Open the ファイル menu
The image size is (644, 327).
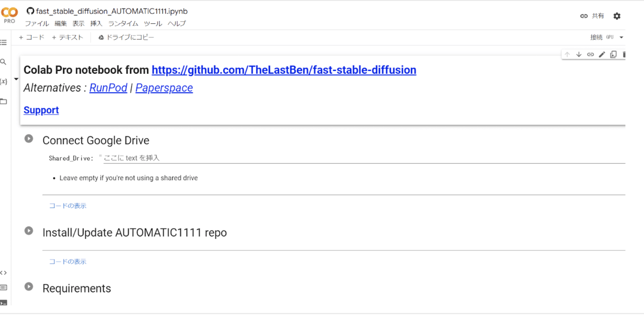click(37, 23)
